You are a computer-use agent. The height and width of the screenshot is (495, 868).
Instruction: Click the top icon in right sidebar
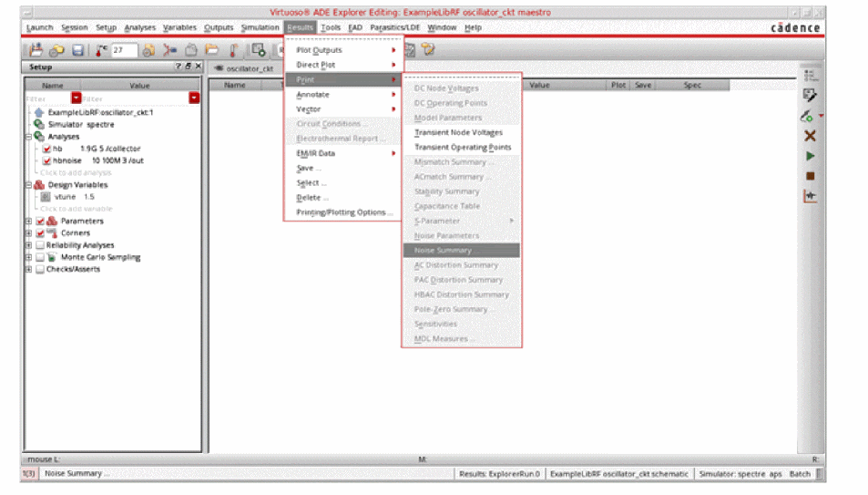click(x=810, y=76)
